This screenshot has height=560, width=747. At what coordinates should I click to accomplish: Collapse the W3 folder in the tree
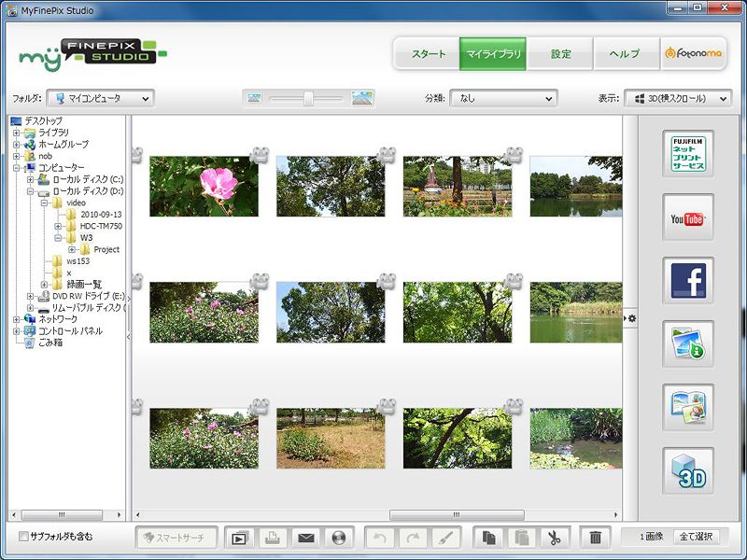pos(58,238)
